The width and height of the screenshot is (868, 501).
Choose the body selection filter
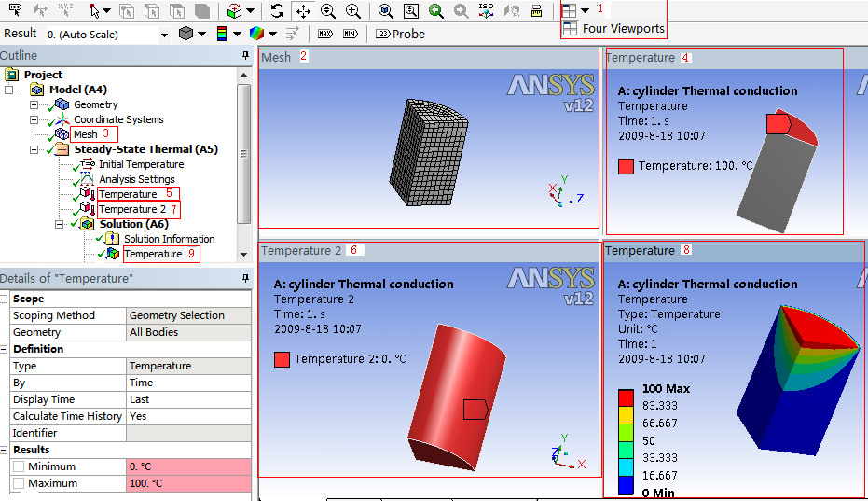(202, 10)
